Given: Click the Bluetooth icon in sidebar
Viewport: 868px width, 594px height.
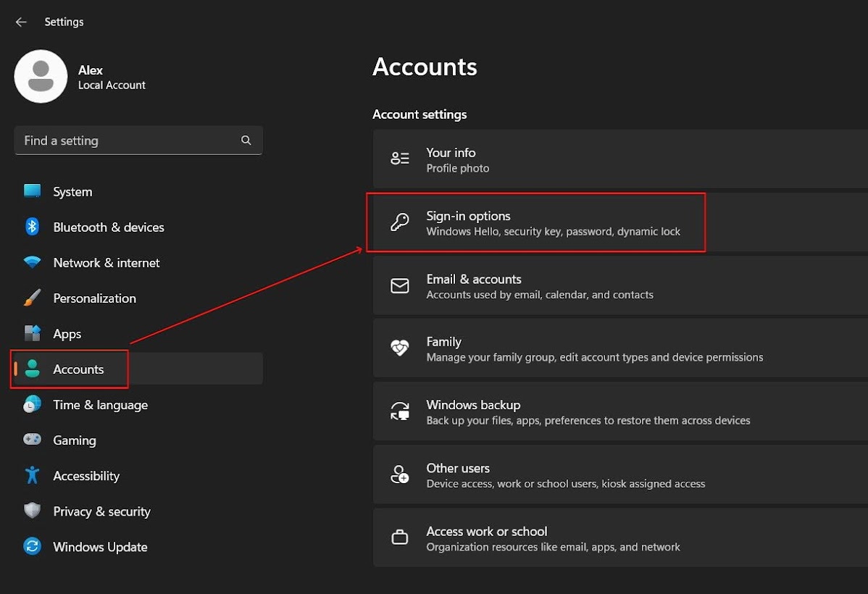Looking at the screenshot, I should [32, 227].
